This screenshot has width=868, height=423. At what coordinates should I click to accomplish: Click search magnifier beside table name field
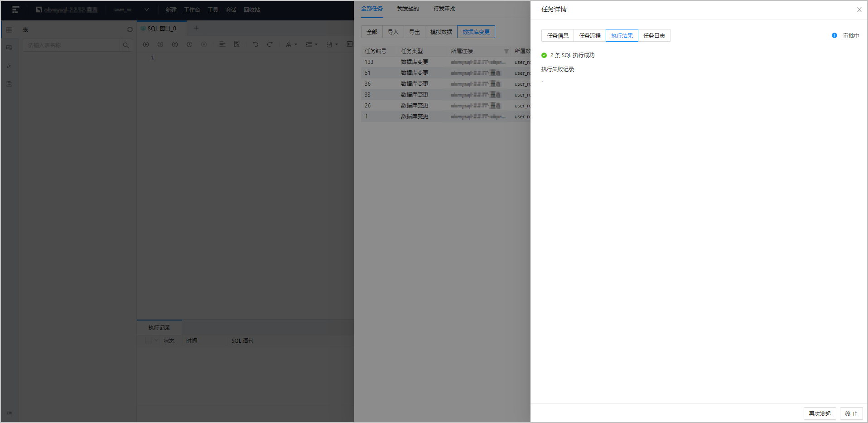pos(126,45)
